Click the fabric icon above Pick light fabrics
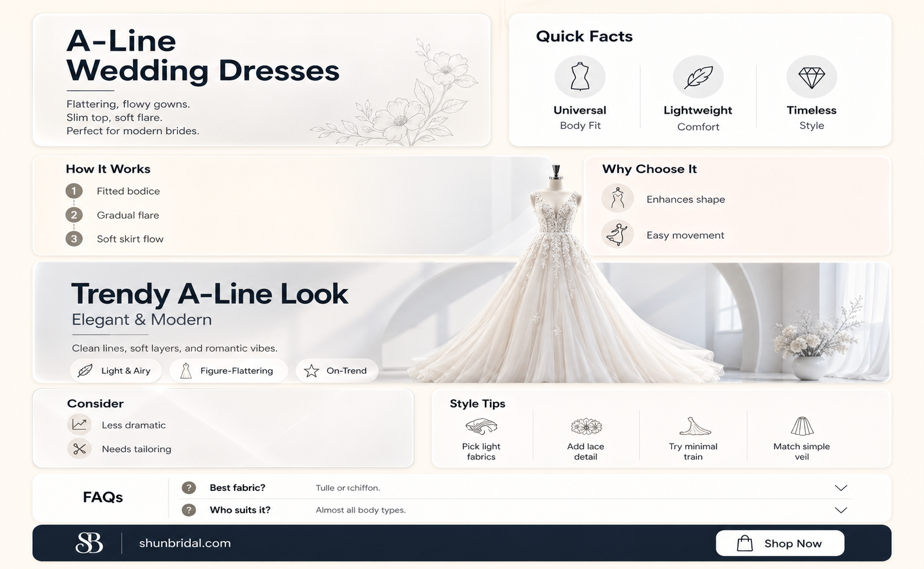 [481, 427]
